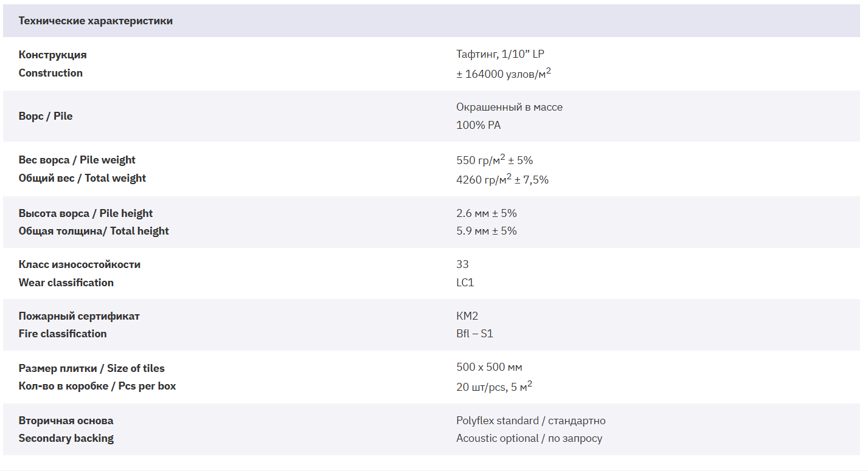The width and height of the screenshot is (868, 471).
Task: Click the Окрашенный в массе text
Action: click(510, 107)
